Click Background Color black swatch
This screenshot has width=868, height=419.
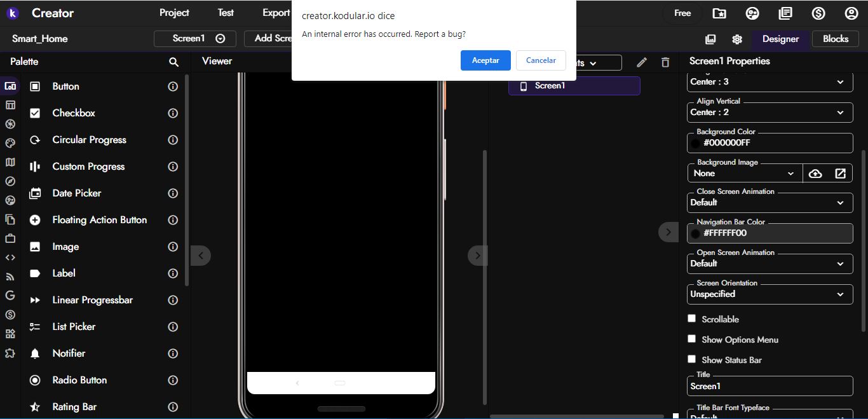(x=695, y=144)
